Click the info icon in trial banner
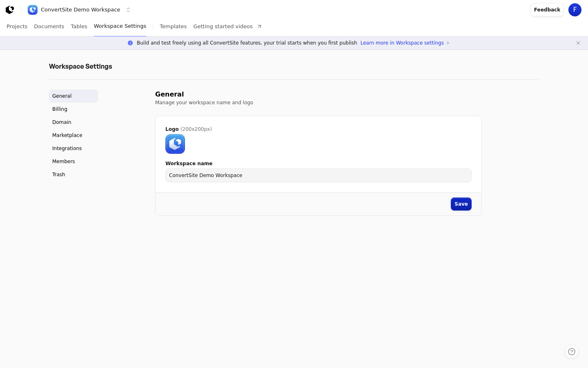Image resolution: width=588 pixels, height=368 pixels. tap(130, 43)
